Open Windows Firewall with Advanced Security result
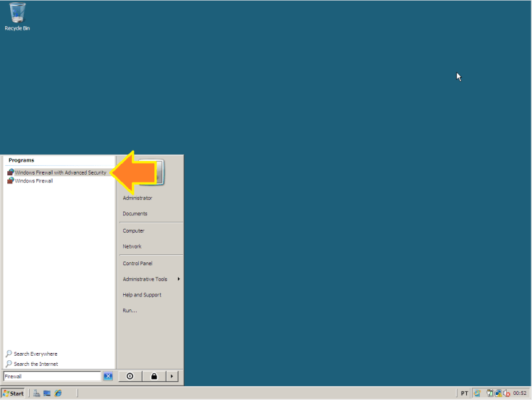The height and width of the screenshot is (400, 532). 59,172
